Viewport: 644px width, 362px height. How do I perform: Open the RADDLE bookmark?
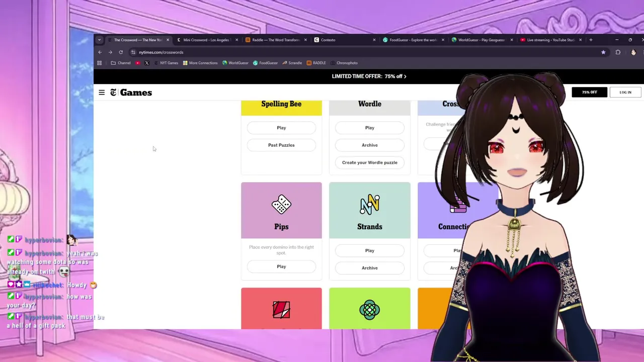tap(316, 63)
